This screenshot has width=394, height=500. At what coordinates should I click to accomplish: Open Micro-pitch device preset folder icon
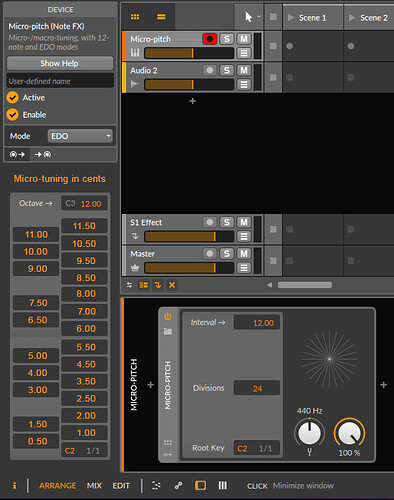(168, 331)
